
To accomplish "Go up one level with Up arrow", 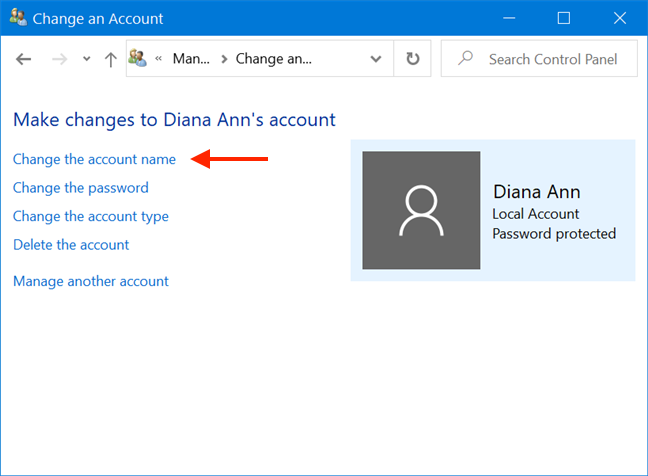I will [x=110, y=59].
